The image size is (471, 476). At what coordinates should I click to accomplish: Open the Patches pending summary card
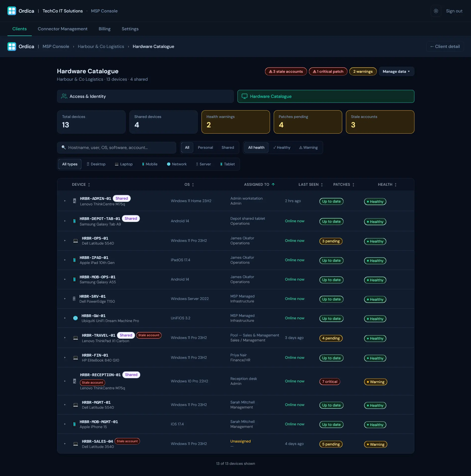tap(308, 122)
